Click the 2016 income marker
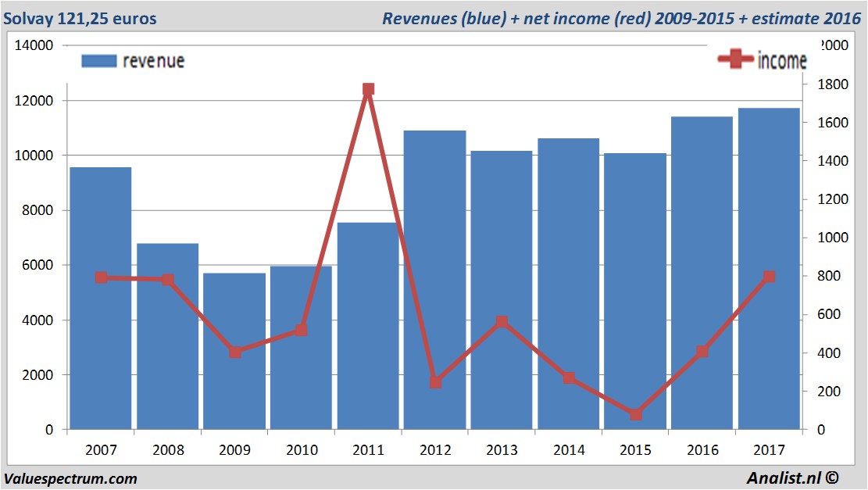 [x=702, y=352]
